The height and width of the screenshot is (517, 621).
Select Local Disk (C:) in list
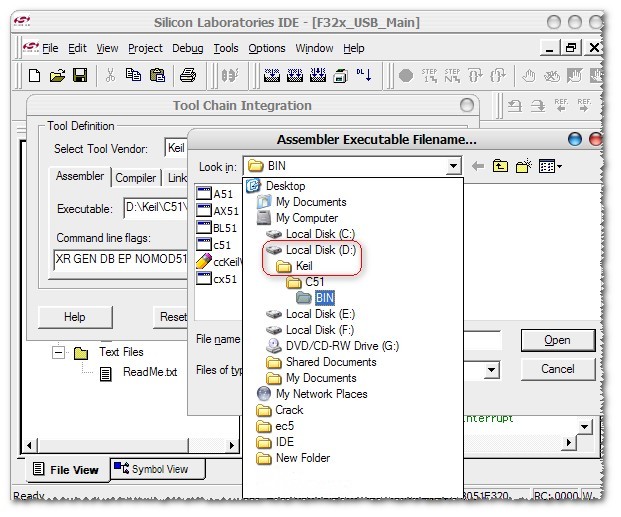(320, 234)
